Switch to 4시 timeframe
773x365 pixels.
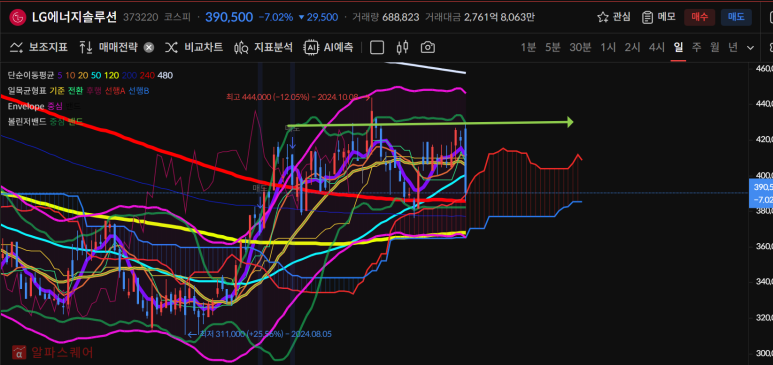(657, 47)
